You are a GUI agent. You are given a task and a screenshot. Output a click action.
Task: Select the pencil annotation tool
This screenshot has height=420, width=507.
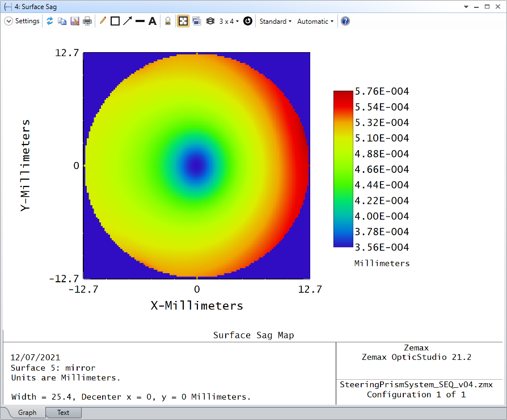tap(103, 21)
